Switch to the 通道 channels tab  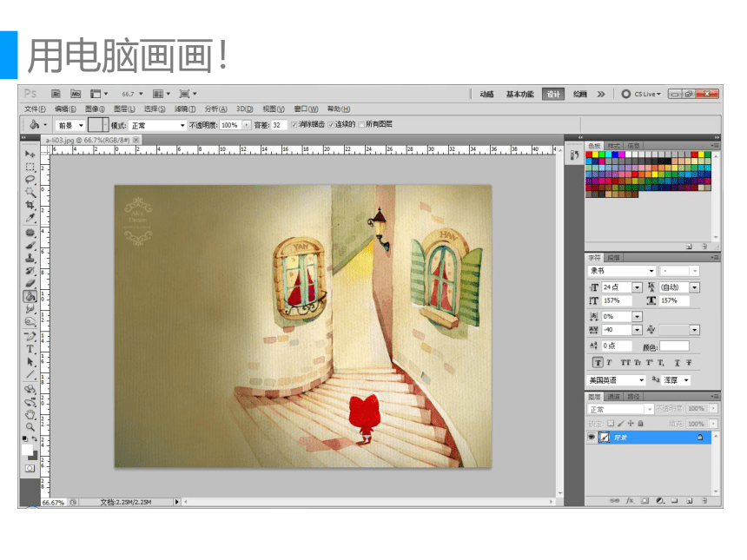click(613, 396)
